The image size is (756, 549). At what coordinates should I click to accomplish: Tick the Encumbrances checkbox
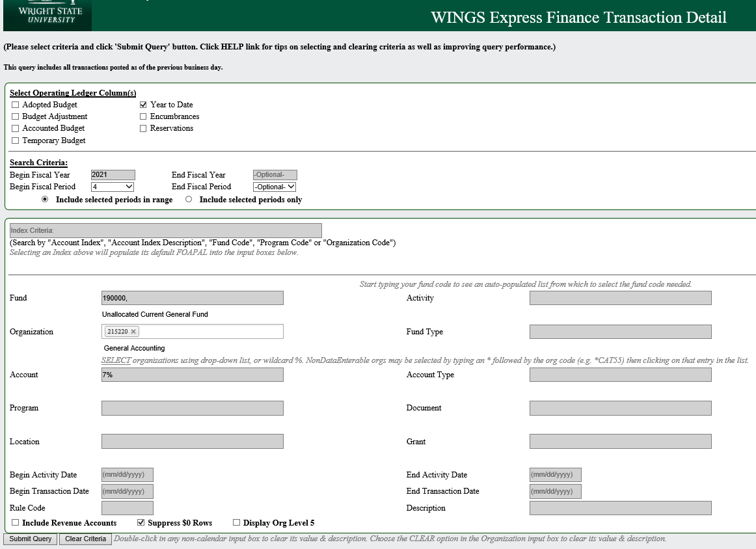coord(143,116)
